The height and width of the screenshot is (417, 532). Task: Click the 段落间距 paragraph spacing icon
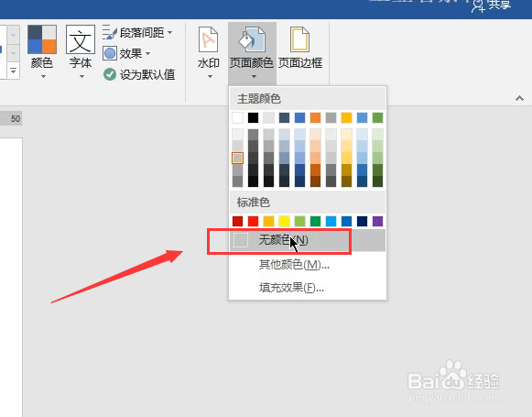110,32
